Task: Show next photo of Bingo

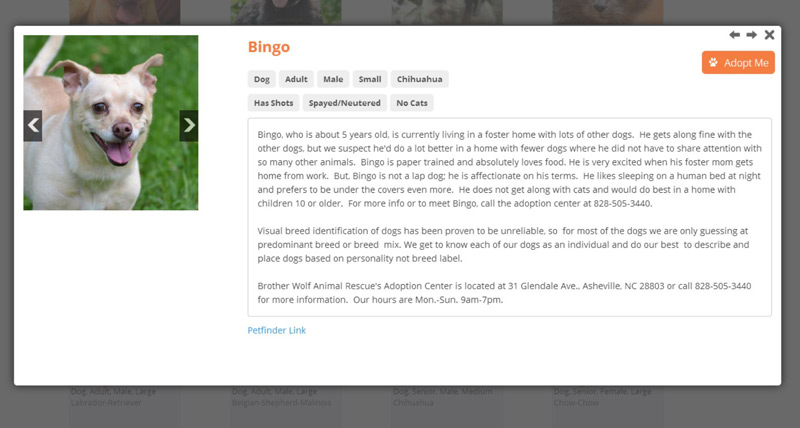Action: (x=189, y=125)
